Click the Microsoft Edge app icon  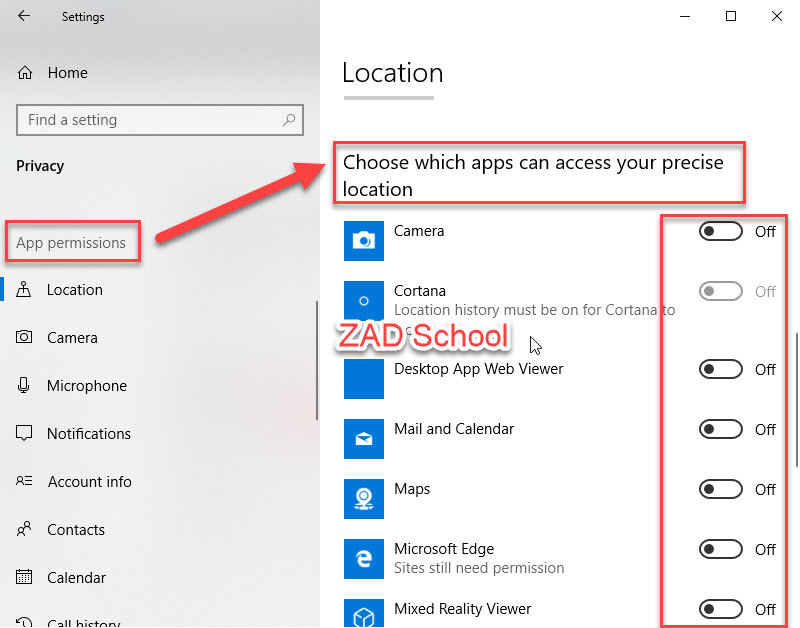(364, 559)
